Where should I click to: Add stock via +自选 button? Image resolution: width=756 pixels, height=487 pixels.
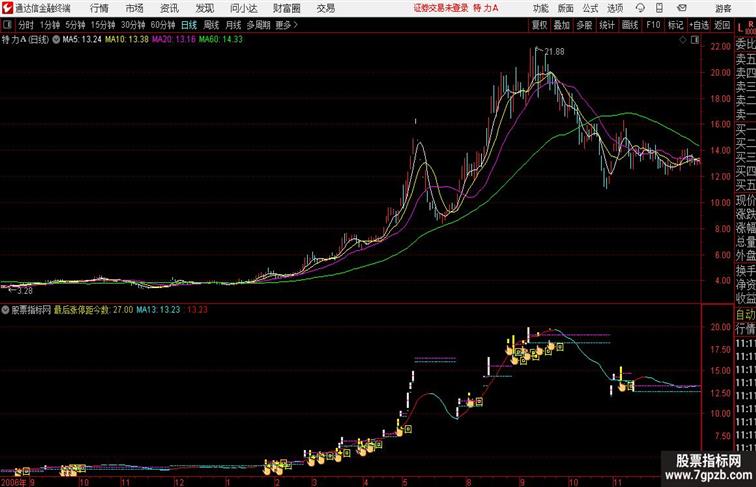[699, 25]
